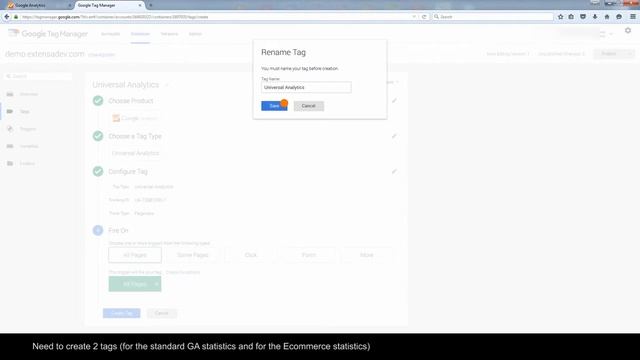This screenshot has width=640, height=360.
Task: Open the Accounts navigation tab
Action: click(x=110, y=34)
